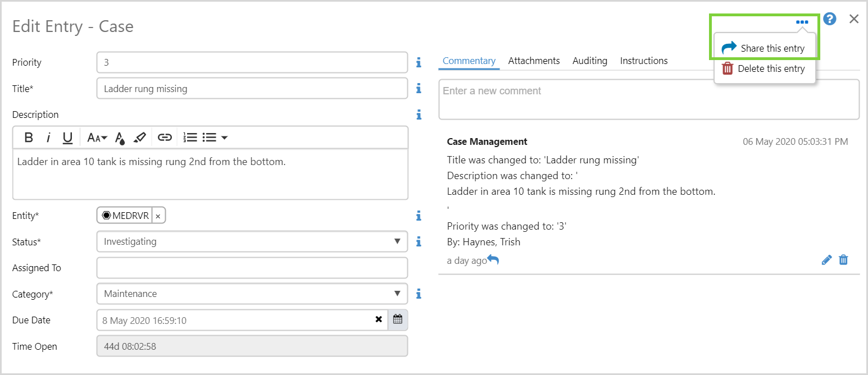Open the help question mark icon
The height and width of the screenshot is (375, 868).
(829, 19)
